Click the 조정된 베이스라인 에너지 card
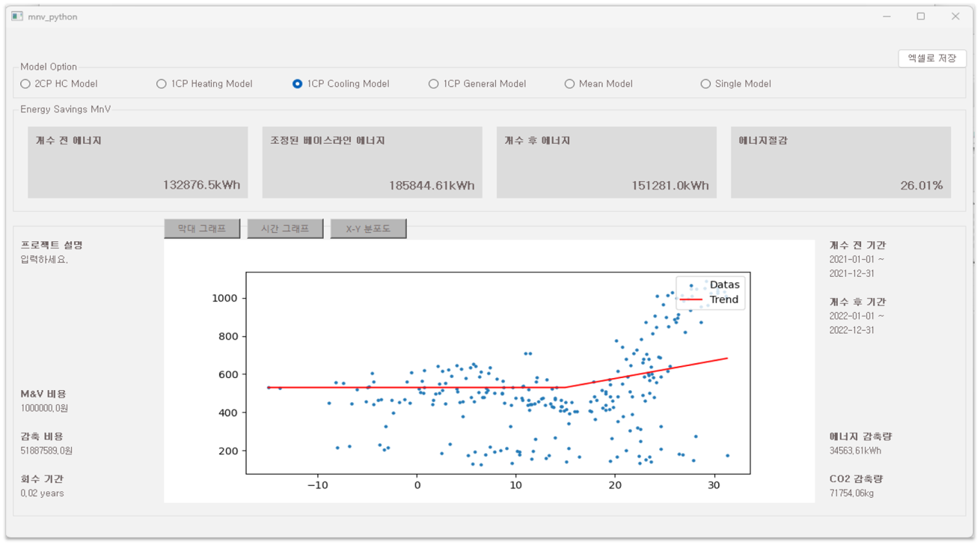This screenshot has width=980, height=545. click(x=372, y=162)
